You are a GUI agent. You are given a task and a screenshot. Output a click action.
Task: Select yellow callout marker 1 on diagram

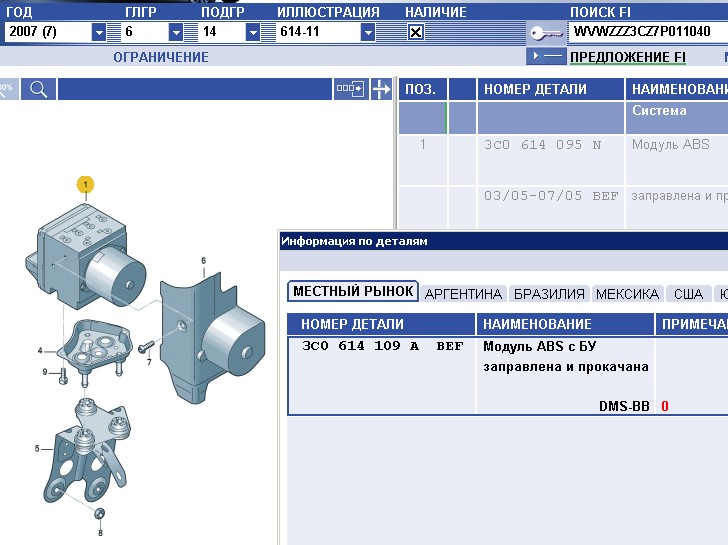pyautogui.click(x=86, y=184)
